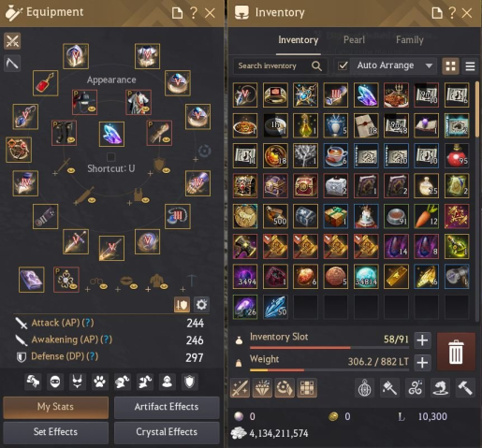Expand Inventory Slot with plus button
Image resolution: width=482 pixels, height=448 pixels.
coord(422,340)
